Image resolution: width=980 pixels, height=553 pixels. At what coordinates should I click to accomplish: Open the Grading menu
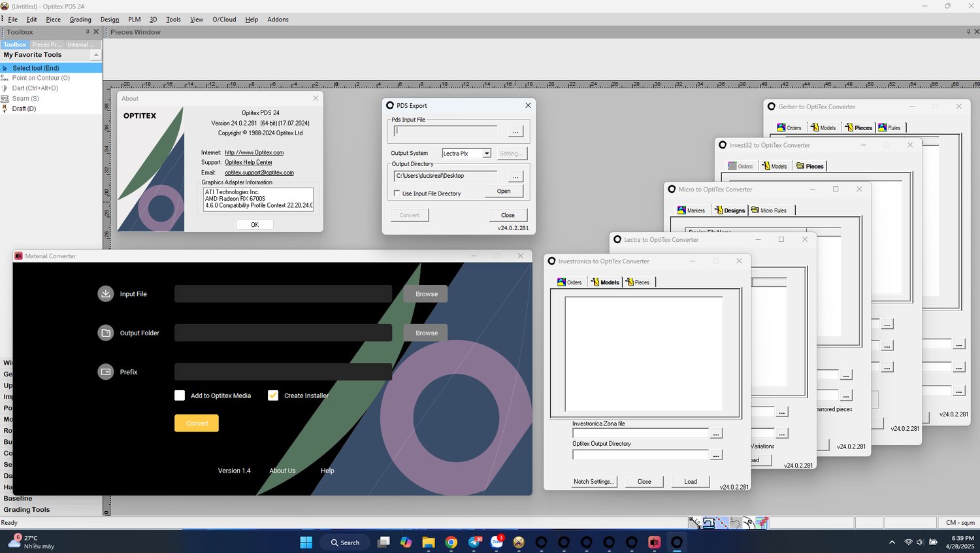pos(80,19)
